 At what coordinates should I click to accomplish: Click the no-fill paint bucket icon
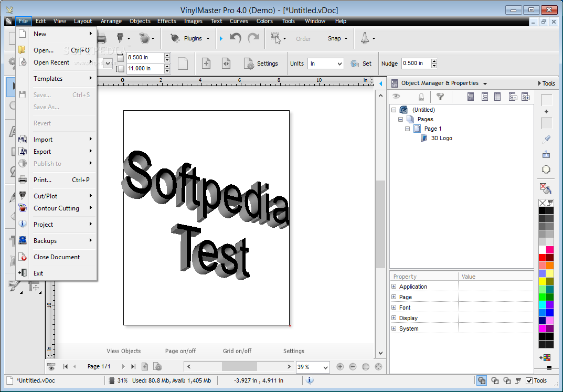click(545, 188)
